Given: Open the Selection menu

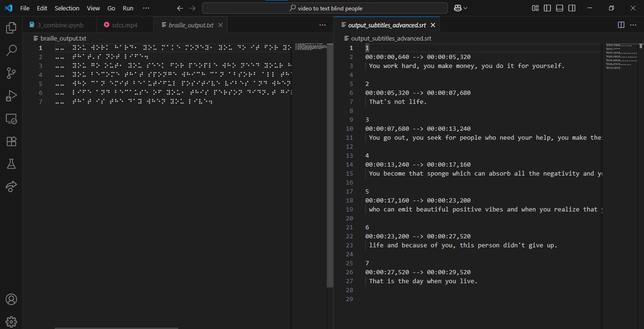Looking at the screenshot, I should coord(67,8).
